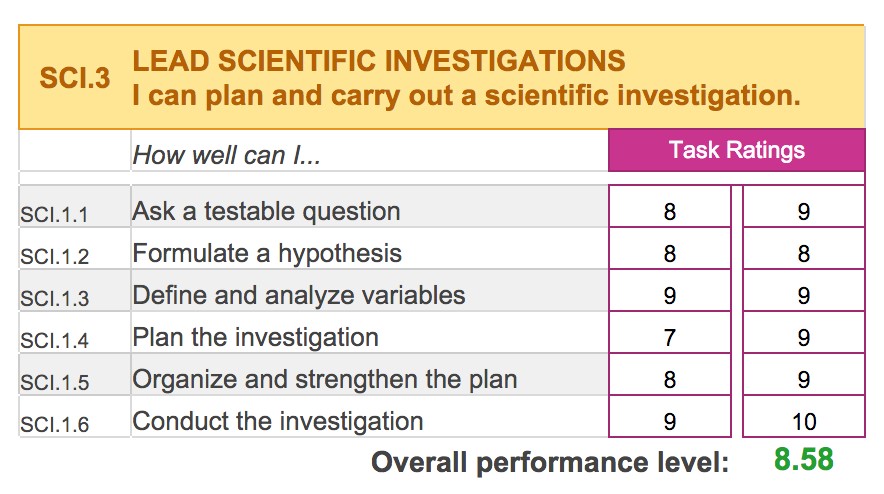This screenshot has height=494, width=884.
Task: Click the LEAD SCIENTIFIC INVESTIGATIONS header
Action: coord(379,61)
